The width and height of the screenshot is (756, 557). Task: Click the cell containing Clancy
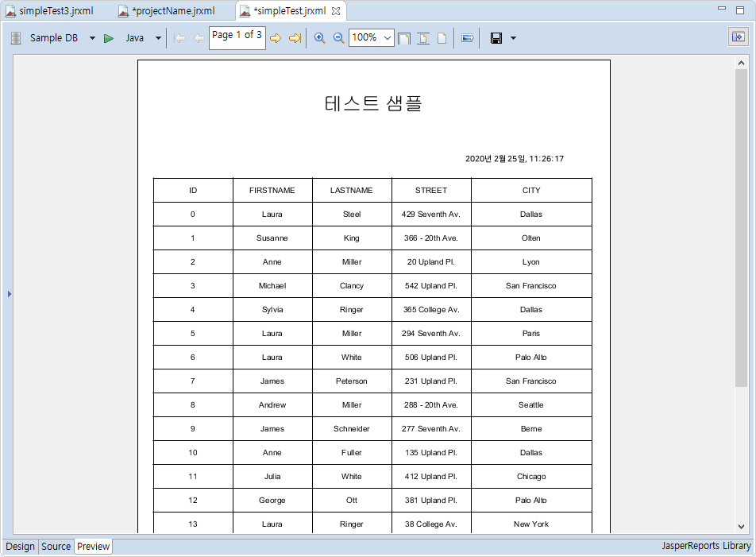tap(352, 286)
